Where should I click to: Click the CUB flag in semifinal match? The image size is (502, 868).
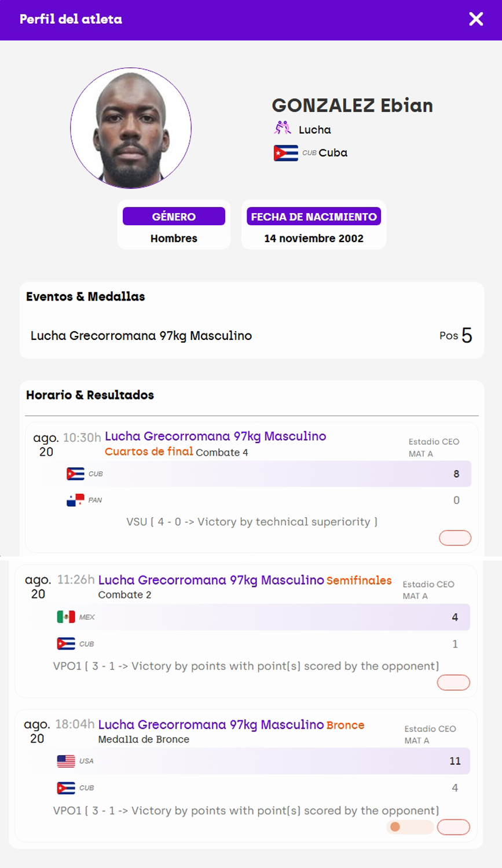(66, 644)
